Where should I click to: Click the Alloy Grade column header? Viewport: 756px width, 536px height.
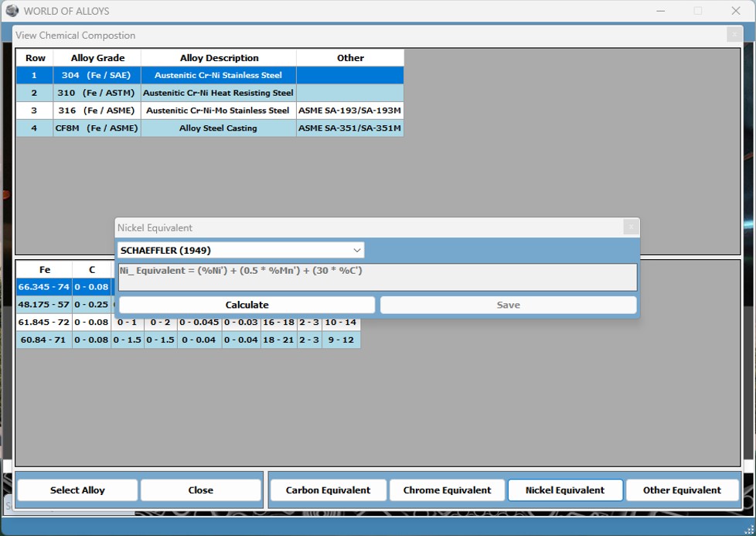coord(97,58)
